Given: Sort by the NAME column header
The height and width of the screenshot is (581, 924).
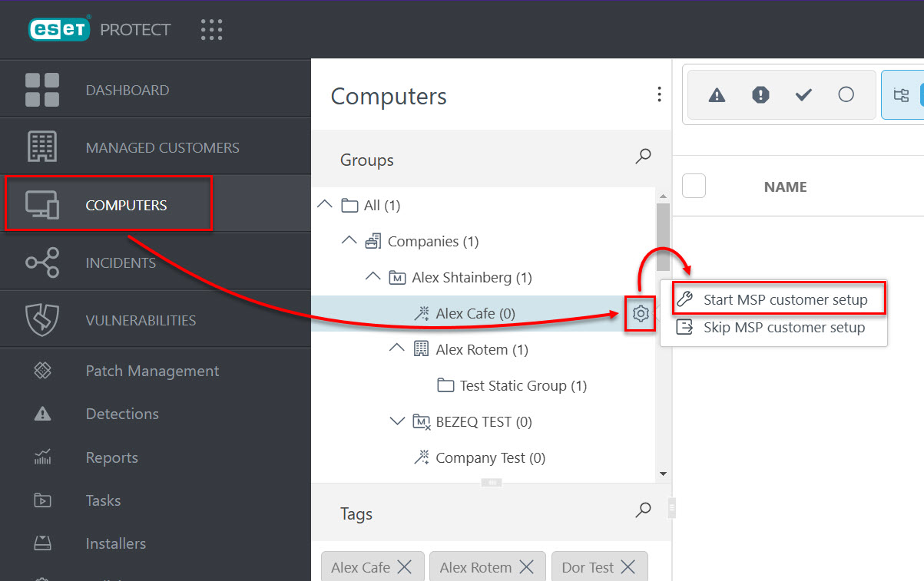Looking at the screenshot, I should tap(785, 187).
